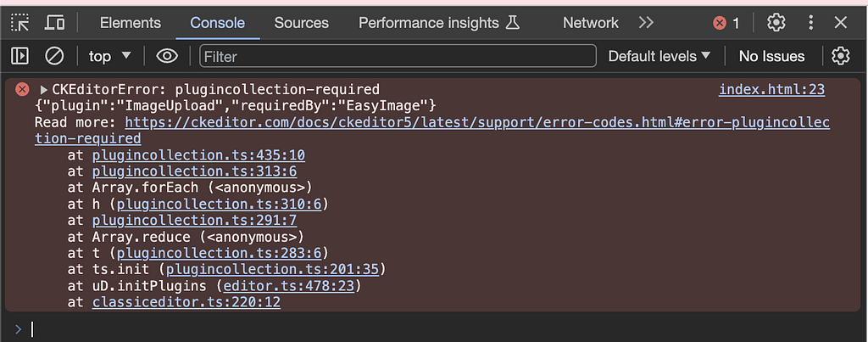Switch to the Elements tab
This screenshot has height=342, width=868.
click(x=130, y=23)
